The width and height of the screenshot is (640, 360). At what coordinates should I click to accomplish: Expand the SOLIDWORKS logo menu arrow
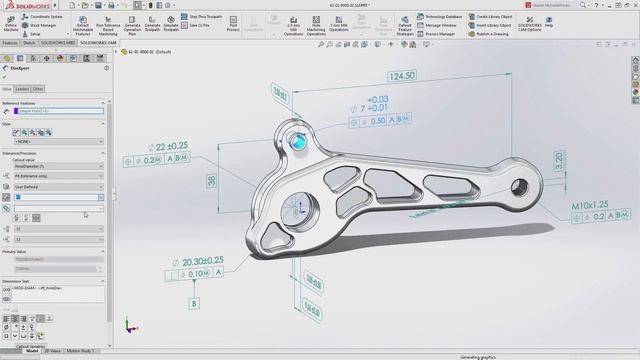pyautogui.click(x=55, y=5)
